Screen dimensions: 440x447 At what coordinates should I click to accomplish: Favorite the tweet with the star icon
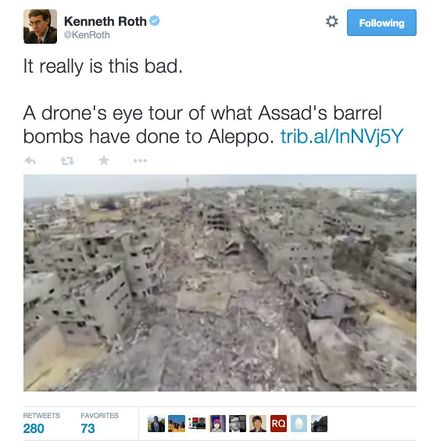[x=104, y=161]
